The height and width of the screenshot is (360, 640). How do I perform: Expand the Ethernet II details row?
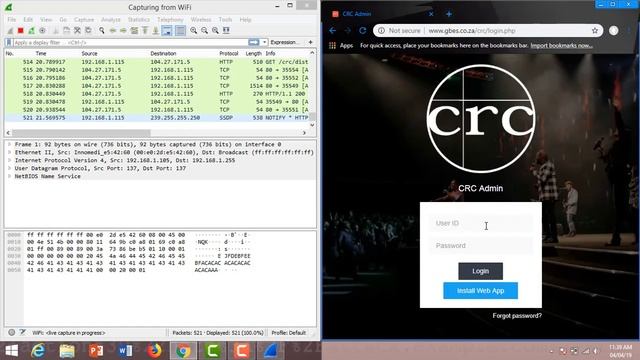click(x=9, y=152)
